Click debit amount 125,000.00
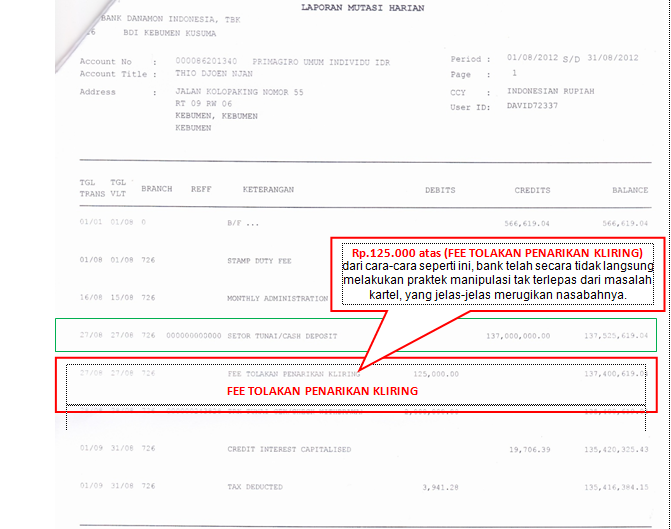Screen dimensions: 671x529 pos(436,374)
